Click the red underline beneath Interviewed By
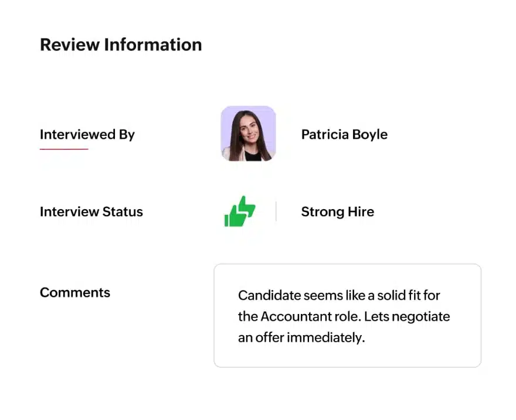Viewport: 516px width, 420px height. tap(64, 149)
